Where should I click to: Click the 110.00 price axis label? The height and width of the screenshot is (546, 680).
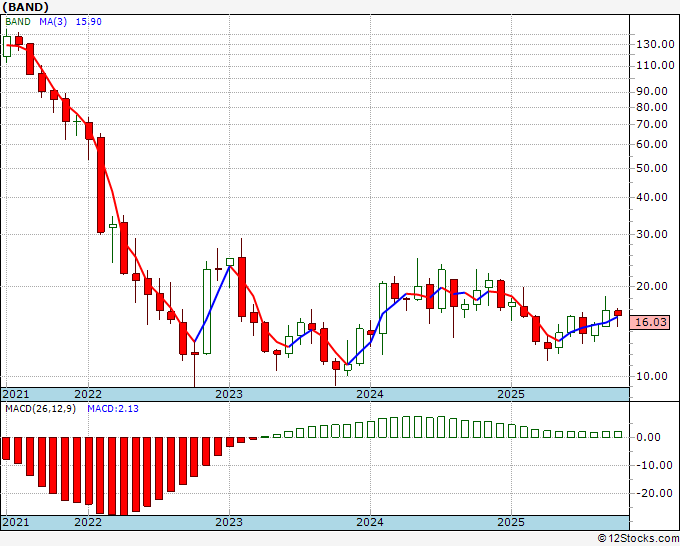coord(655,65)
